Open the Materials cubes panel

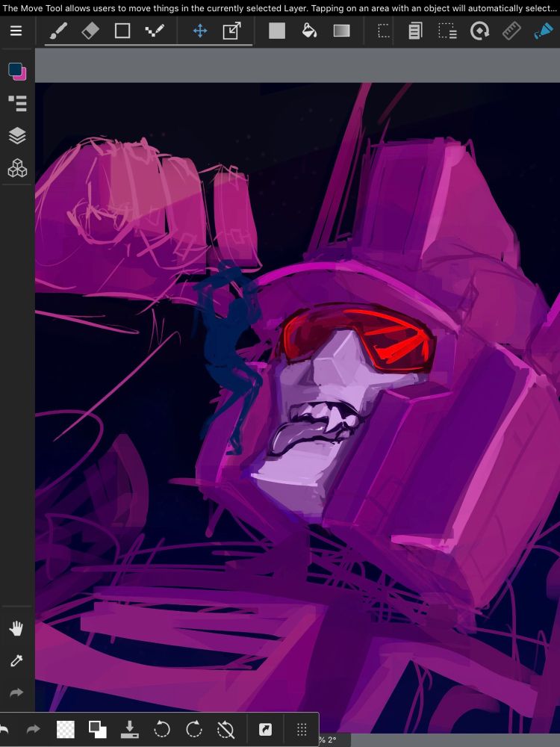coord(17,168)
